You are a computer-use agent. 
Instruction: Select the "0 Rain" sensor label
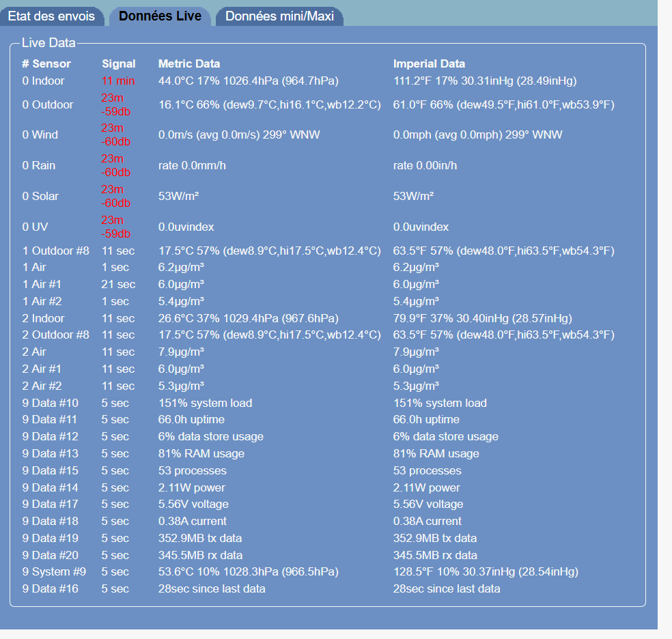coord(38,166)
